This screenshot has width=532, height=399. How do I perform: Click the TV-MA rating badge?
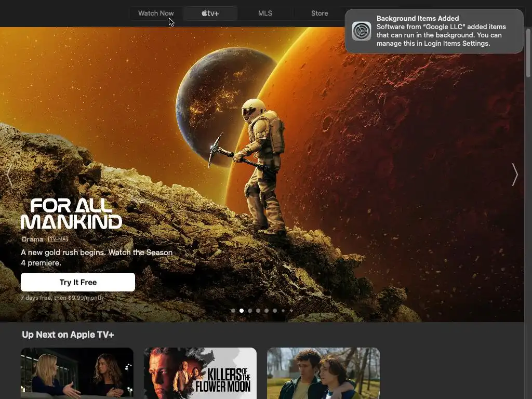[58, 239]
